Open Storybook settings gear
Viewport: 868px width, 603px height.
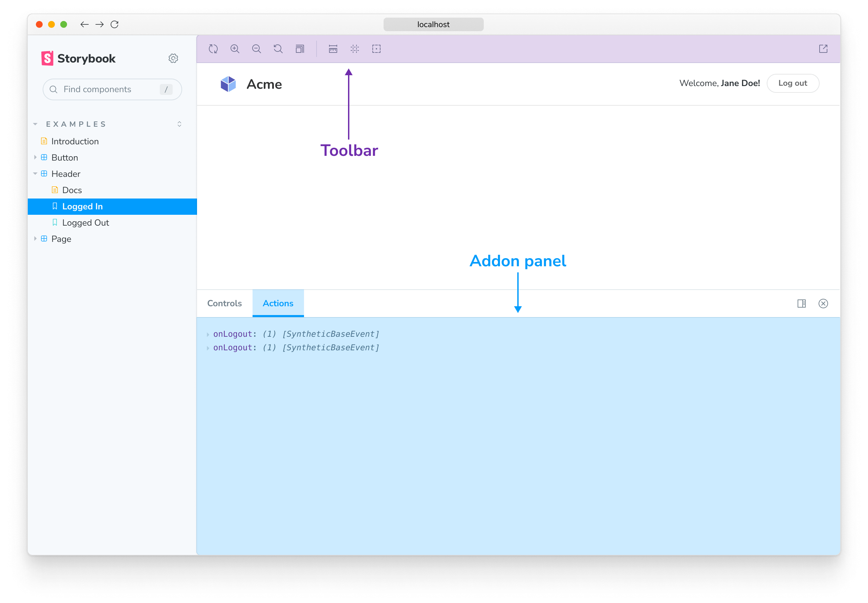(x=173, y=59)
